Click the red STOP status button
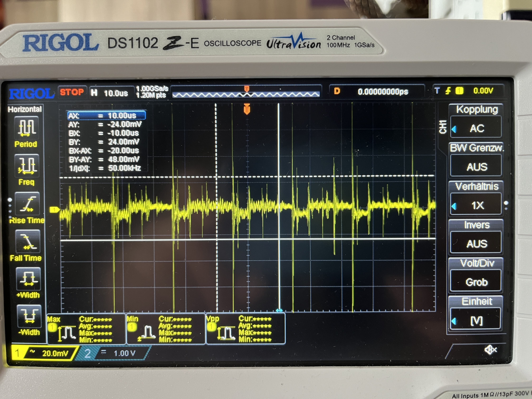Image resolution: width=532 pixels, height=399 pixels. 72,92
